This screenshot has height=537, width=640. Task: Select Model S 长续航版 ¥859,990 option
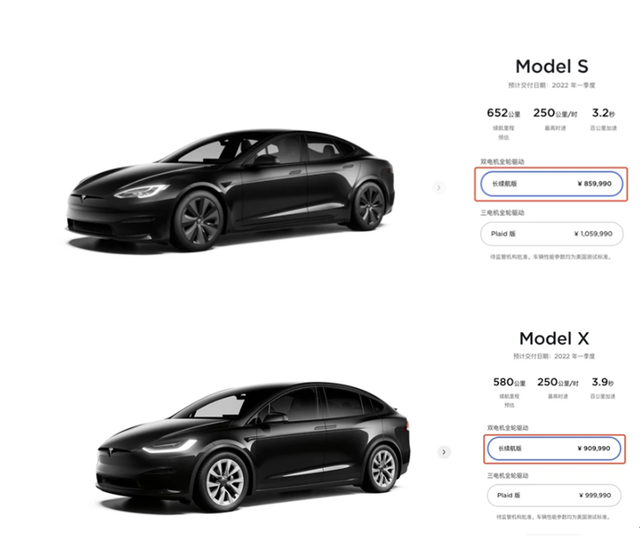pyautogui.click(x=553, y=184)
